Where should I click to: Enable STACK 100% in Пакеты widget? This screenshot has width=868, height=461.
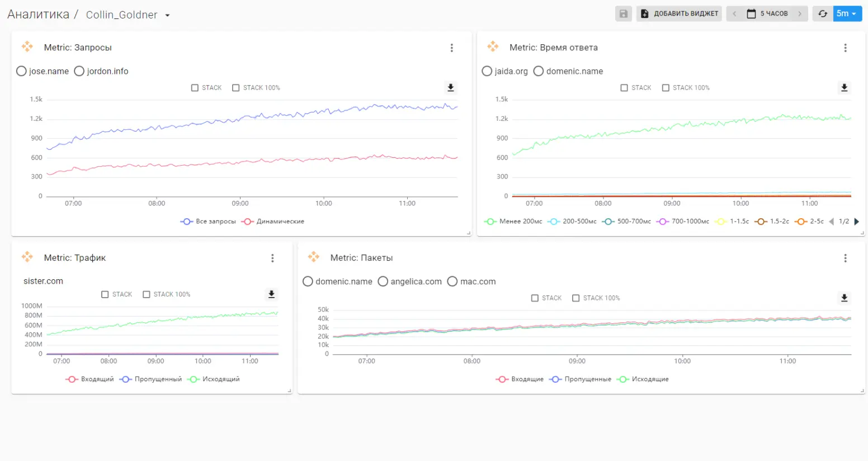(x=575, y=298)
